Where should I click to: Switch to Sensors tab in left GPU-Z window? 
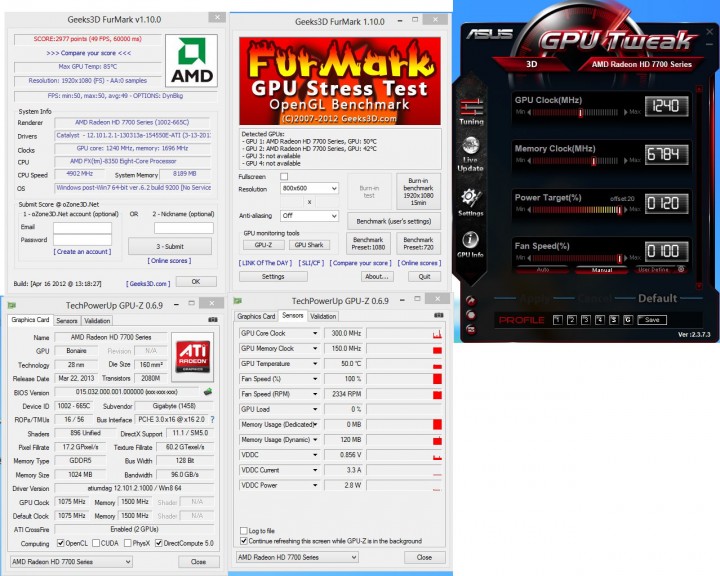(x=67, y=321)
